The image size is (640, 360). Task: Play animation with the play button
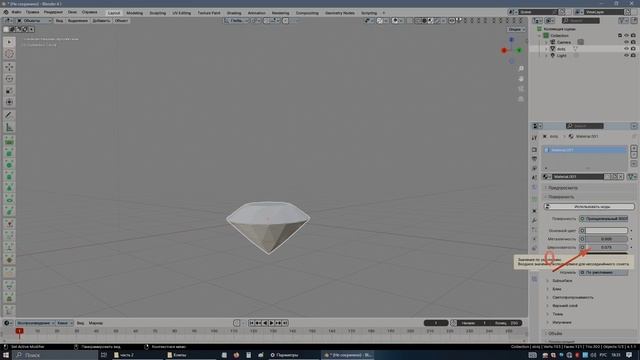[271, 323]
